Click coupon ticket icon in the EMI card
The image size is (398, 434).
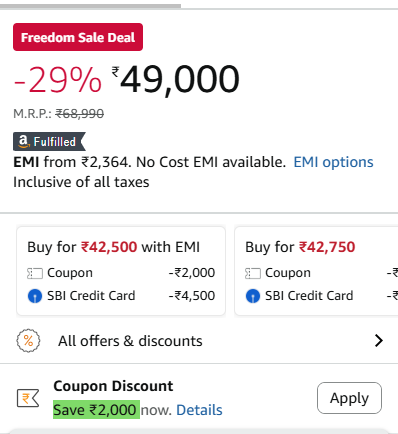(x=35, y=273)
